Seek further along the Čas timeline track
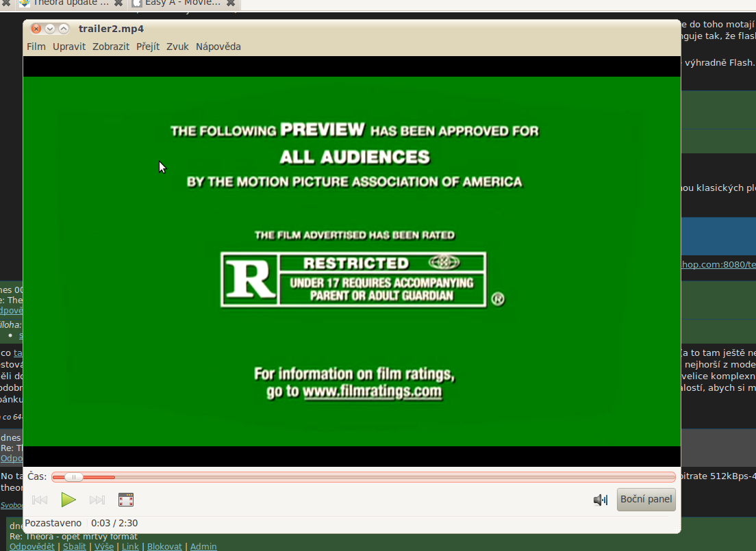The width and height of the screenshot is (756, 551). [x=364, y=477]
